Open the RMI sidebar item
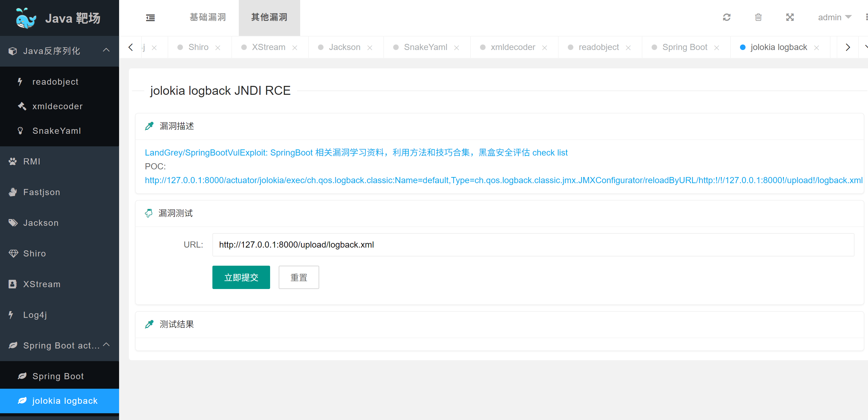This screenshot has width=868, height=420. (32, 162)
